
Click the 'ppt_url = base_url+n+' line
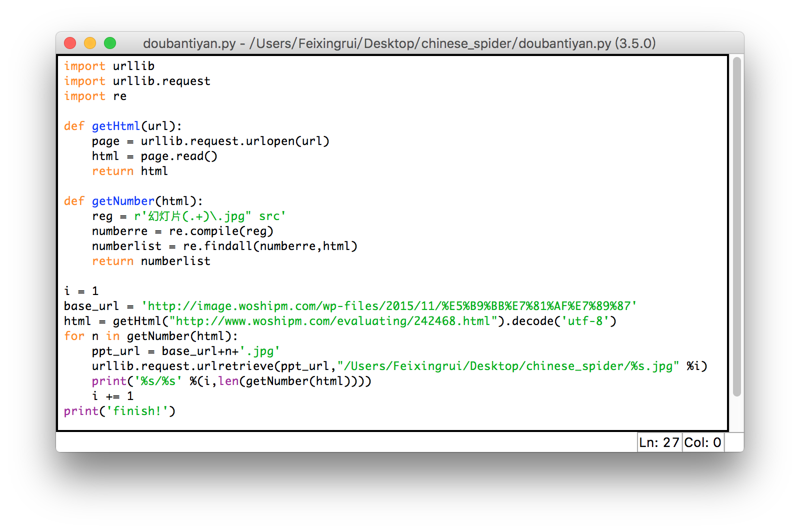click(x=186, y=351)
